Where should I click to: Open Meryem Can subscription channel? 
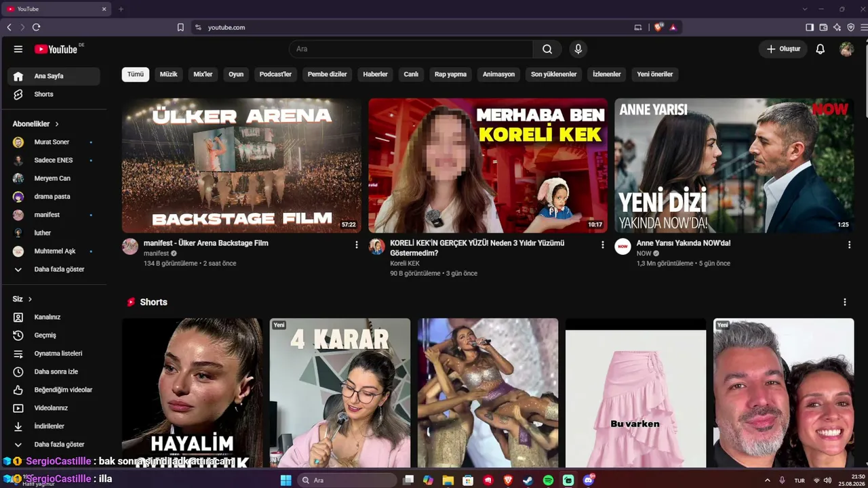tap(54, 178)
